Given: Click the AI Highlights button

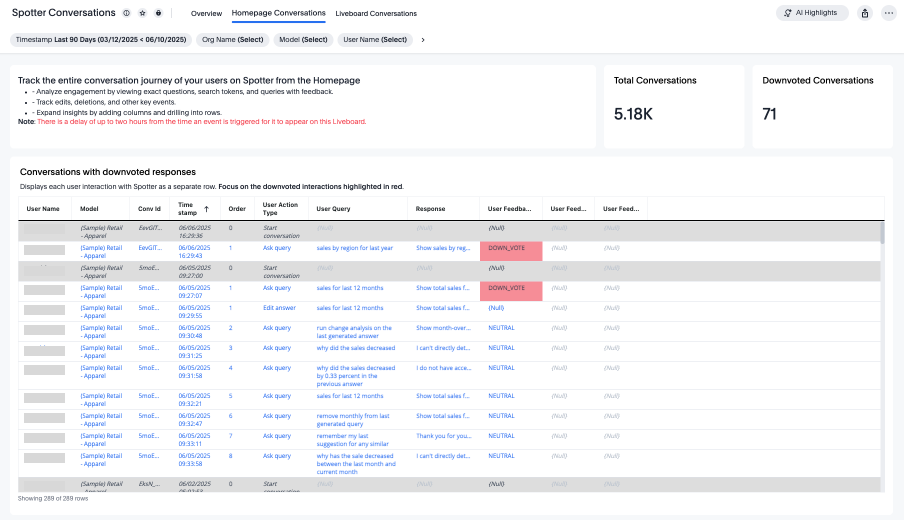Looking at the screenshot, I should click(x=812, y=13).
